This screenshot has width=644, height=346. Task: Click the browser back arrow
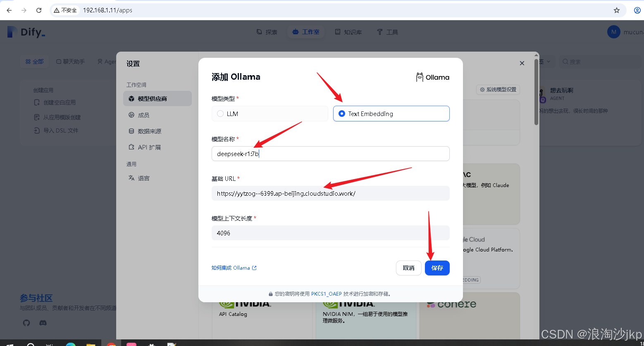9,10
